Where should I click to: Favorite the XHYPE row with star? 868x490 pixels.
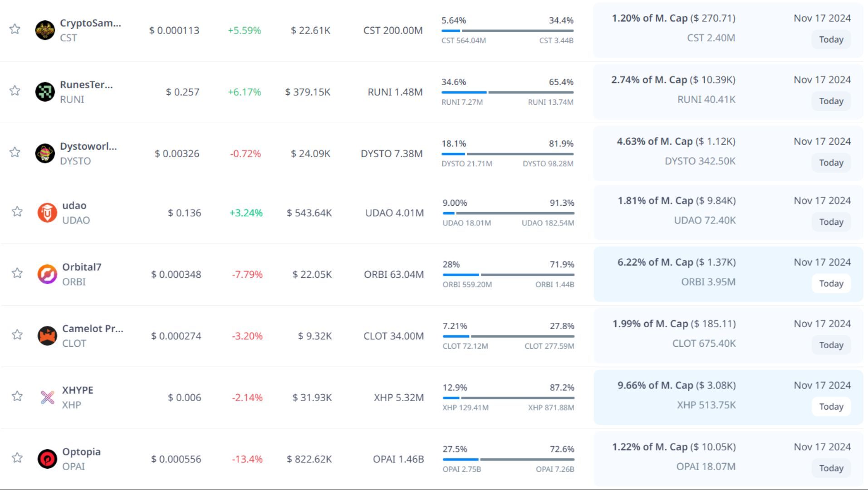(17, 396)
